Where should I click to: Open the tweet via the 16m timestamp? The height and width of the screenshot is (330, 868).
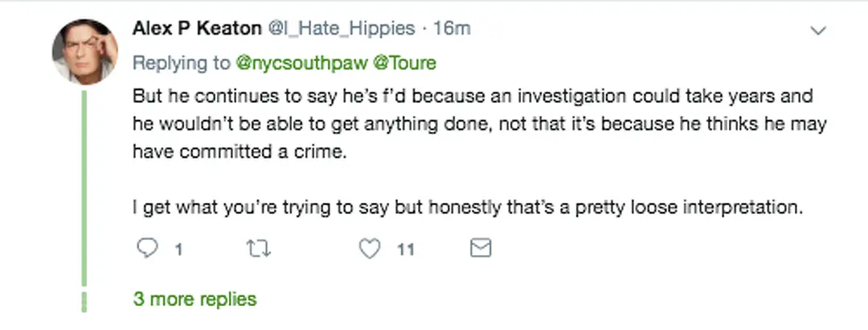pyautogui.click(x=452, y=29)
